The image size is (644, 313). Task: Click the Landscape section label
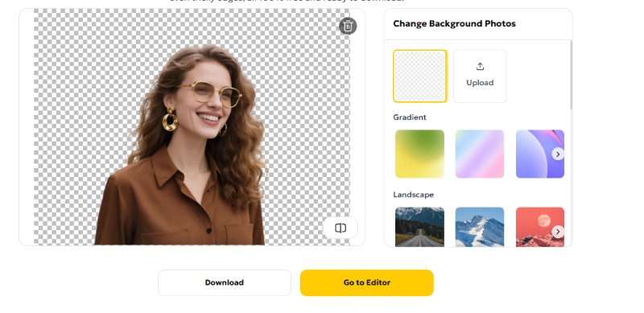pos(413,195)
